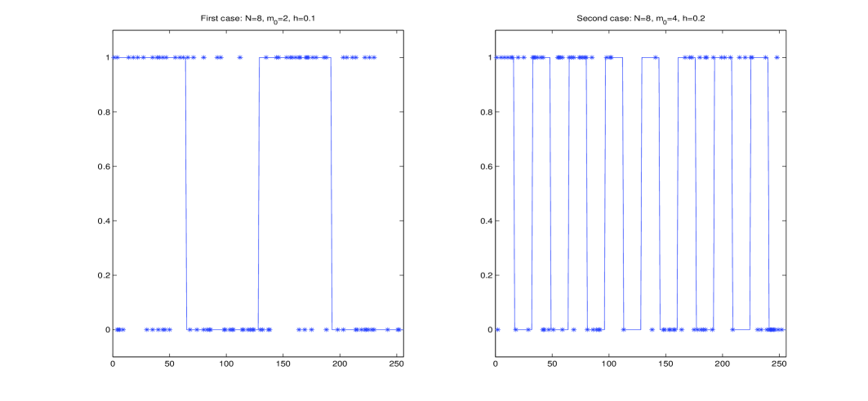Image resolution: width=868 pixels, height=401 pixels.
Task: Click the right plot's x-axis label 150
Action: click(665, 366)
